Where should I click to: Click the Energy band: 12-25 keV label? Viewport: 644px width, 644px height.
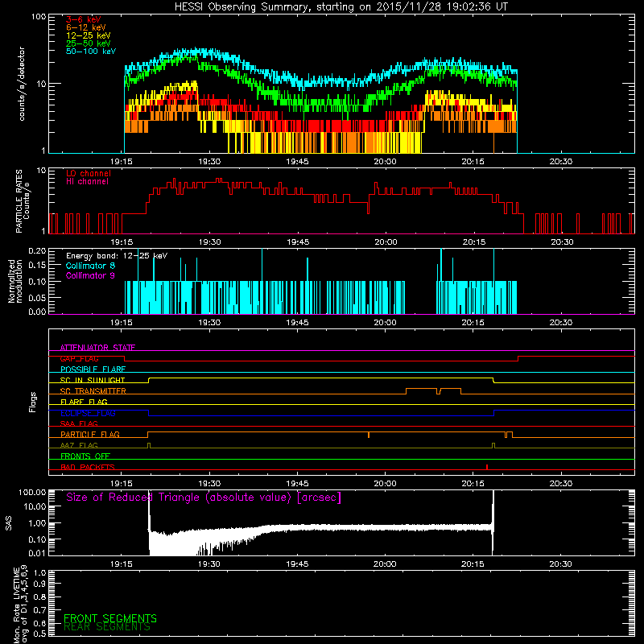[117, 256]
